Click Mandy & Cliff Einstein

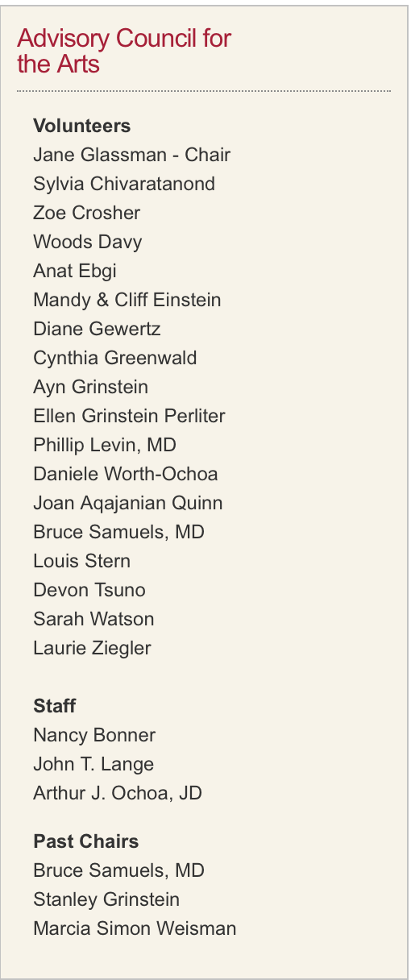click(x=127, y=300)
